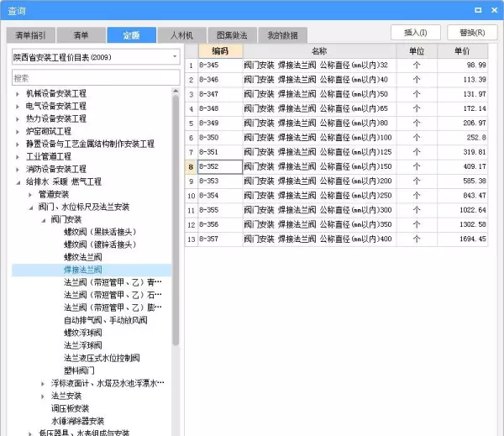Select code cell 8-352
This screenshot has height=436, width=504.
coord(220,166)
